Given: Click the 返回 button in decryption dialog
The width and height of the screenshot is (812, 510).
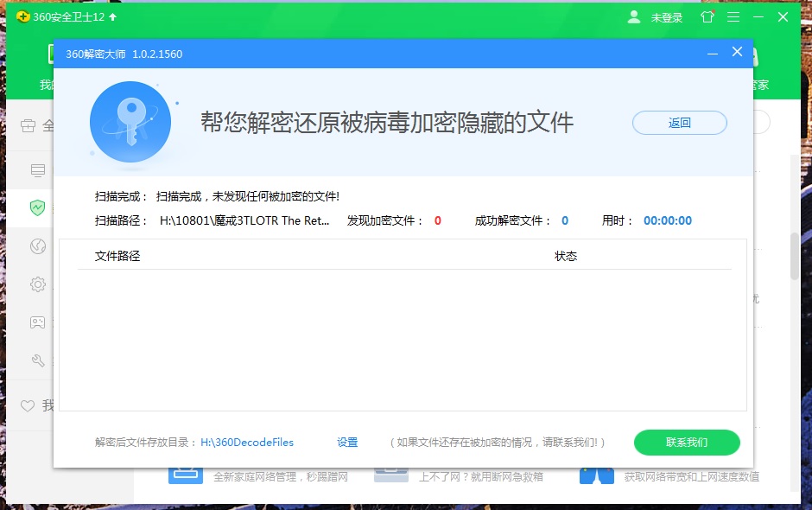Looking at the screenshot, I should tap(680, 123).
